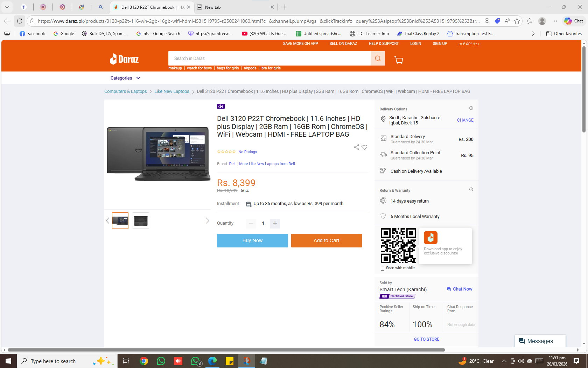The image size is (588, 368).
Task: Click Add to Cart button
Action: tap(327, 240)
